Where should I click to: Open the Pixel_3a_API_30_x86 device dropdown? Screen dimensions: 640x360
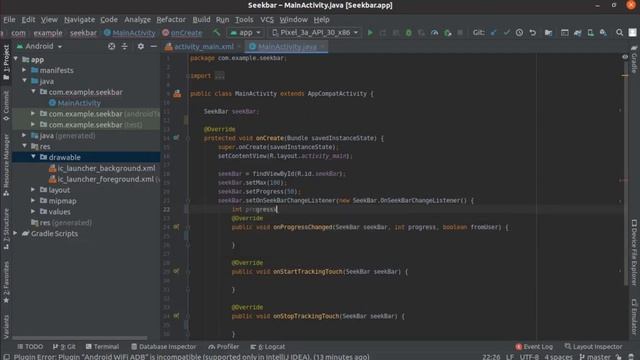point(315,33)
